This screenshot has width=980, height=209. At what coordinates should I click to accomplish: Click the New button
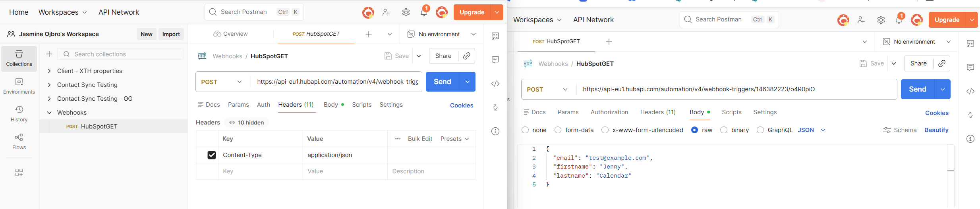[x=147, y=34]
